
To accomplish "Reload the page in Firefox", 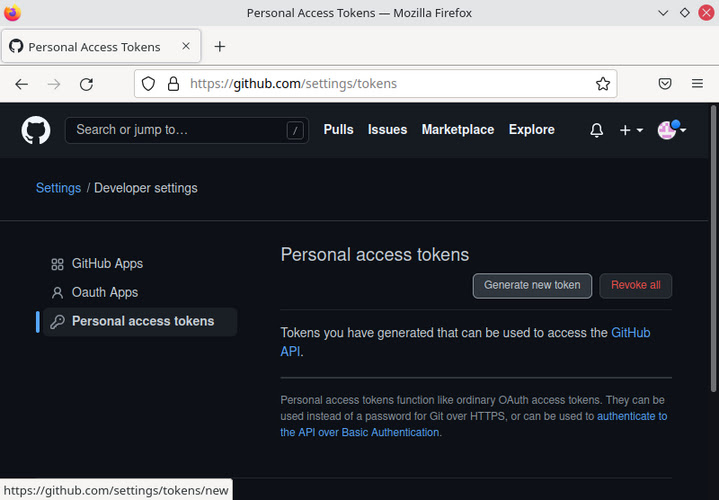I will (x=87, y=84).
